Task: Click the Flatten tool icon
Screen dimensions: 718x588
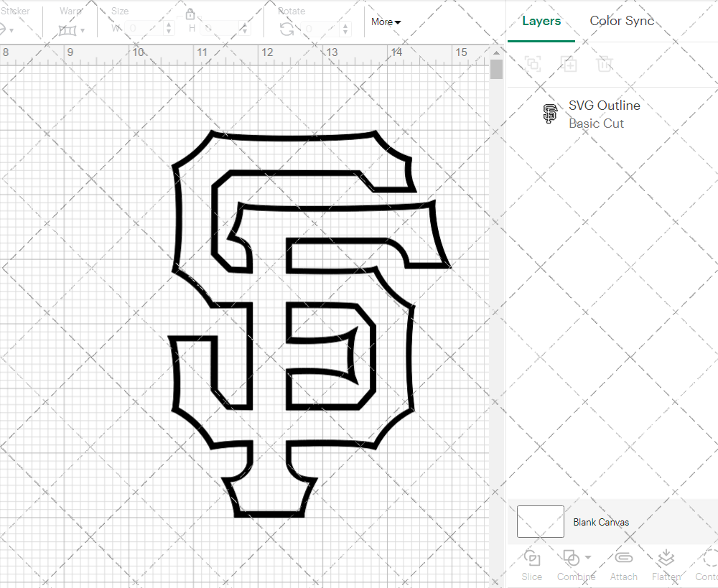Action: click(666, 559)
